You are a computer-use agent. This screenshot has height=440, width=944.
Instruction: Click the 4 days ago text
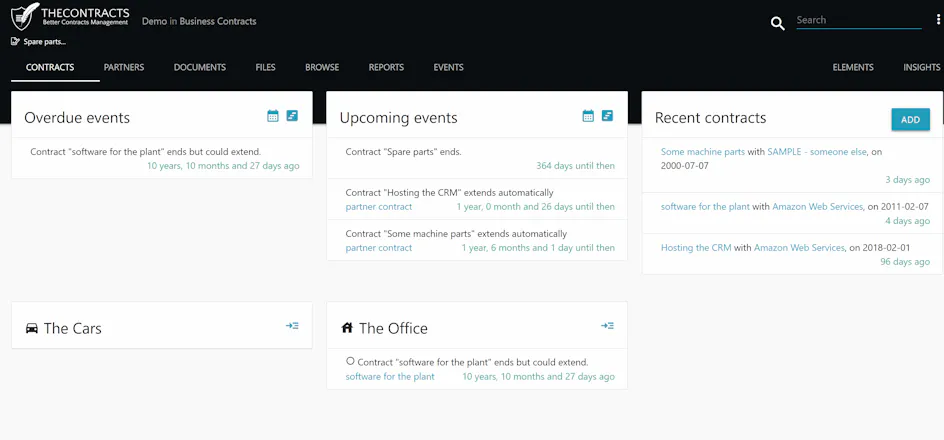tap(907, 221)
